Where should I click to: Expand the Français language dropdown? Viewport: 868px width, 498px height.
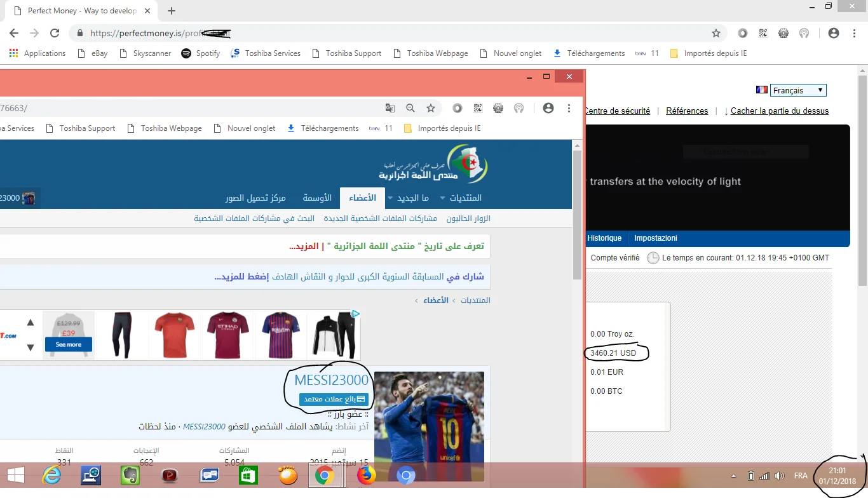click(x=798, y=90)
